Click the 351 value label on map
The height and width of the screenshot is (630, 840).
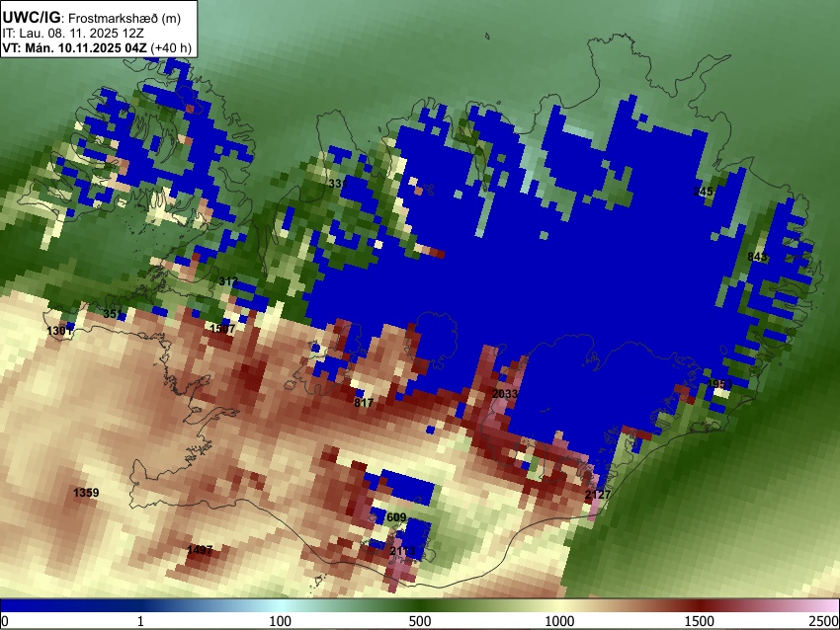[x=113, y=314]
